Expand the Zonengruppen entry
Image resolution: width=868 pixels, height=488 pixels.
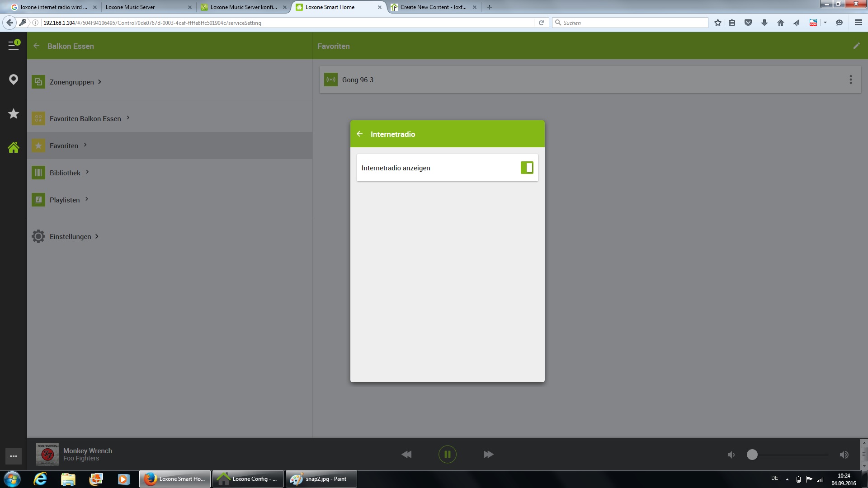(71, 82)
